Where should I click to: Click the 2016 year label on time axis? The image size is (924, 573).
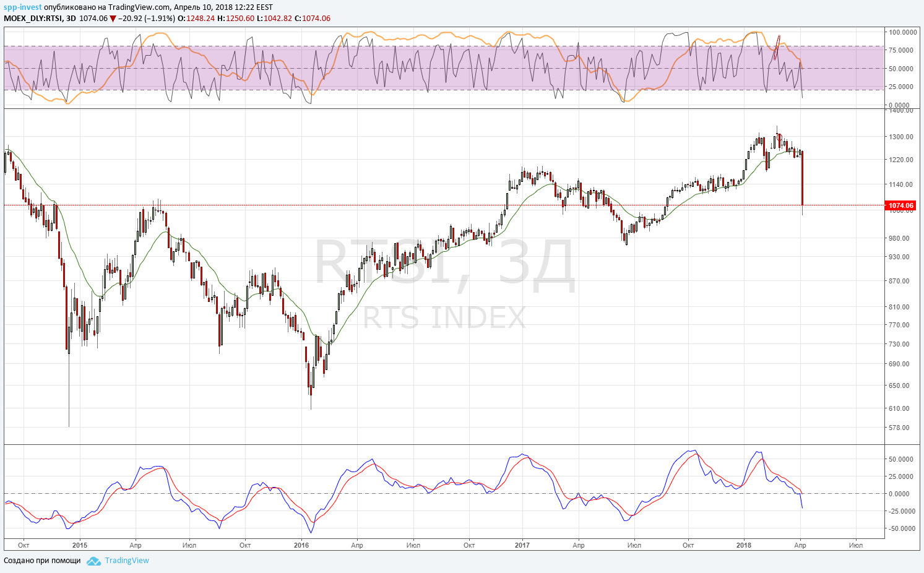click(x=301, y=545)
